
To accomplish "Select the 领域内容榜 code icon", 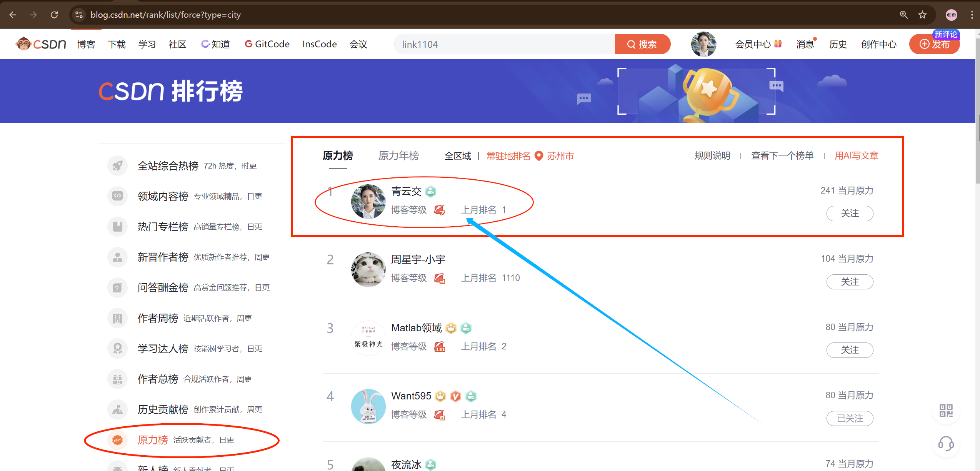I will pos(117,196).
